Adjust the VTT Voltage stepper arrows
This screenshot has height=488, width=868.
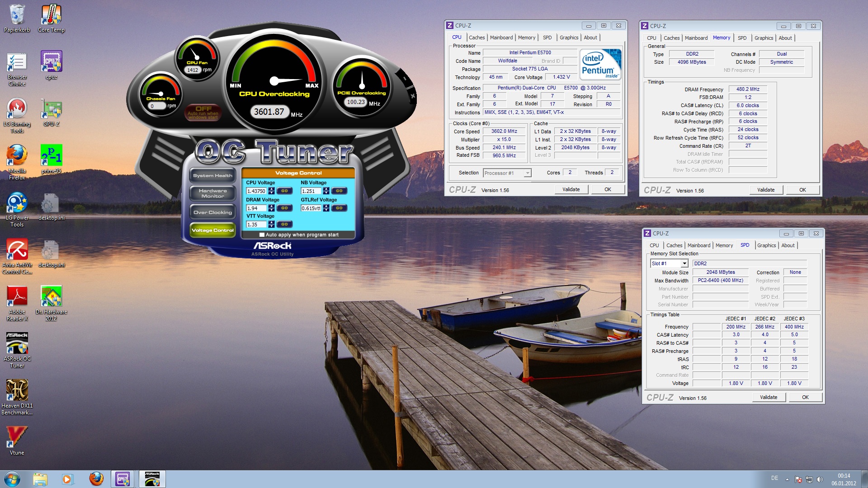tap(271, 225)
